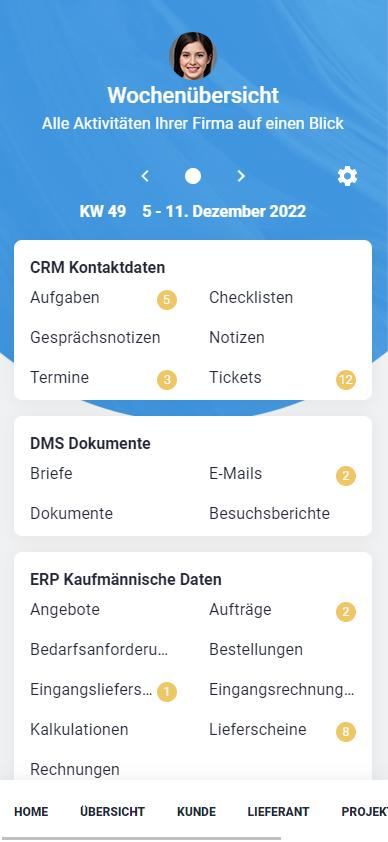
Task: Click the Termine badge showing 3
Action: click(167, 380)
